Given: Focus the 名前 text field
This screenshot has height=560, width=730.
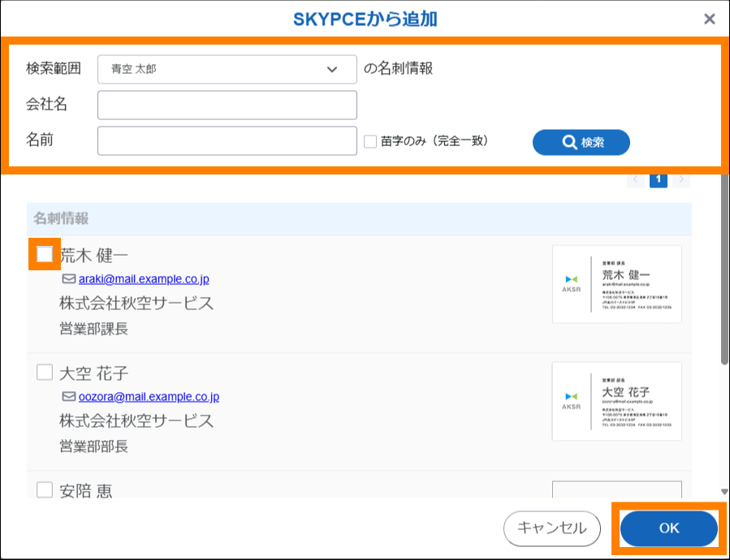Looking at the screenshot, I should point(227,140).
